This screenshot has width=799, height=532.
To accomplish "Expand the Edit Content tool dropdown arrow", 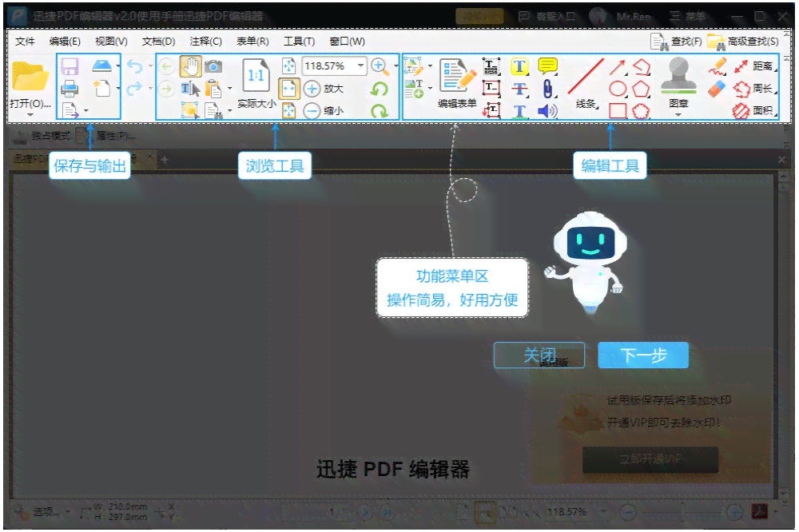I will pos(430,66).
